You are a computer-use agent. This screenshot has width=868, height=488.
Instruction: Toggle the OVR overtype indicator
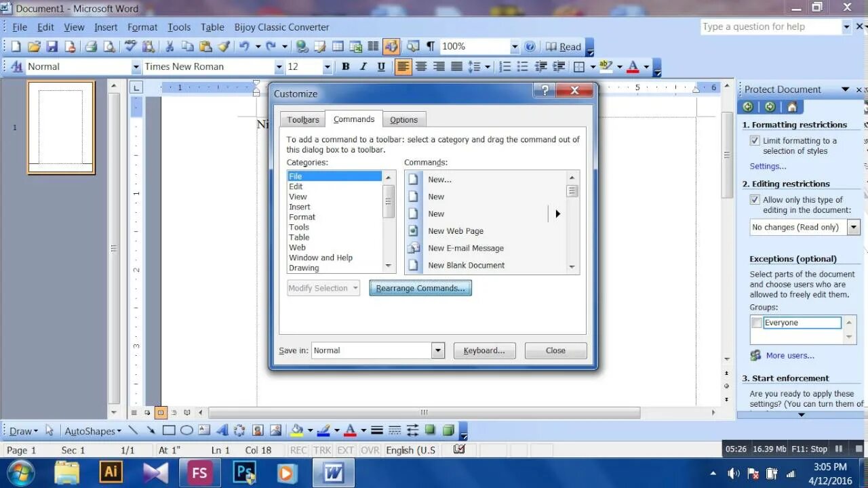point(370,450)
